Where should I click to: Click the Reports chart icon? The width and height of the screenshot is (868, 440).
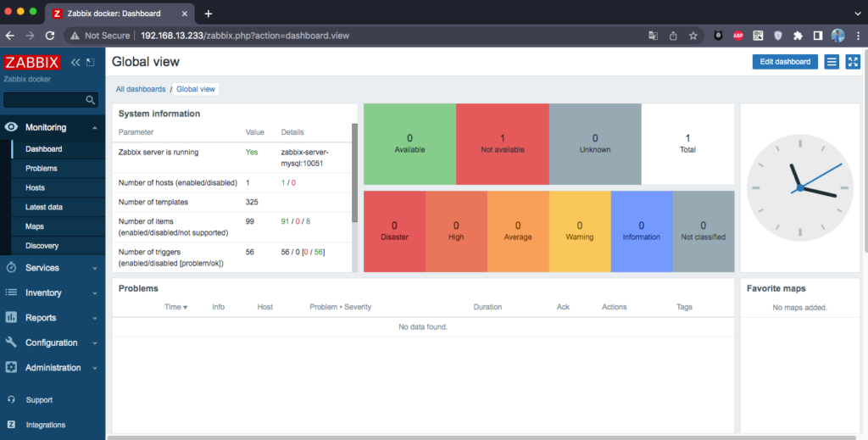tap(11, 318)
